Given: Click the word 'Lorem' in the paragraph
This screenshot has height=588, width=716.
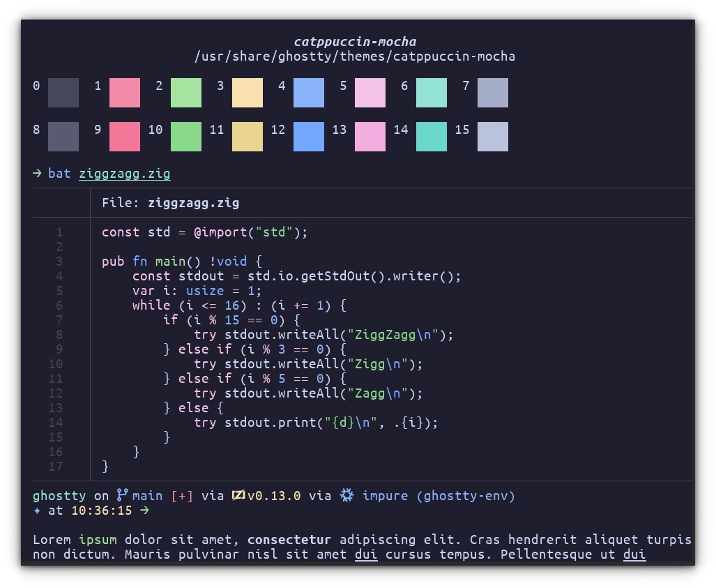Looking at the screenshot, I should tap(52, 540).
